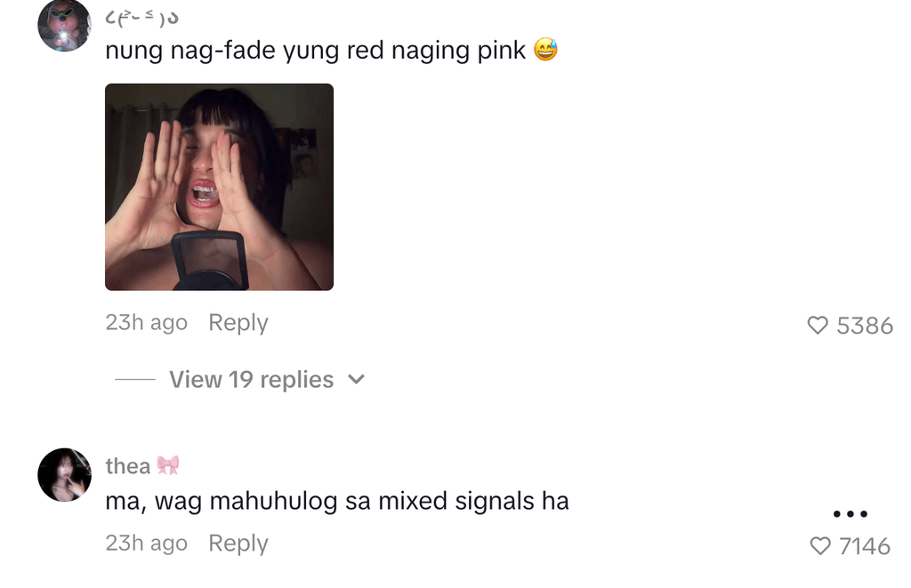Image resolution: width=911 pixels, height=588 pixels.
Task: Expand the chevron next to View 19 replies
Action: coord(356,380)
